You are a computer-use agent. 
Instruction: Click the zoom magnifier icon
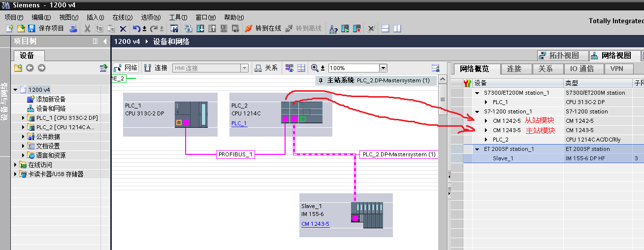pyautogui.click(x=315, y=68)
